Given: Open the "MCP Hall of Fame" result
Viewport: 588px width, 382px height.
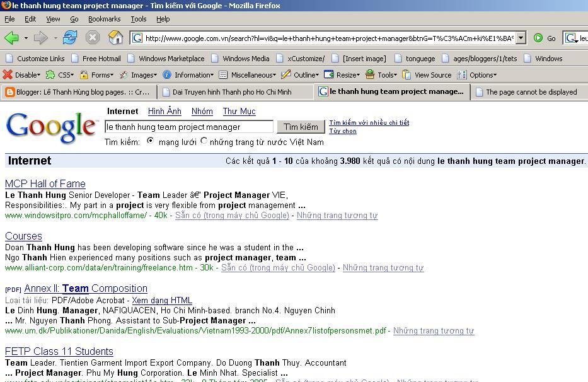Looking at the screenshot, I should pyautogui.click(x=45, y=184).
